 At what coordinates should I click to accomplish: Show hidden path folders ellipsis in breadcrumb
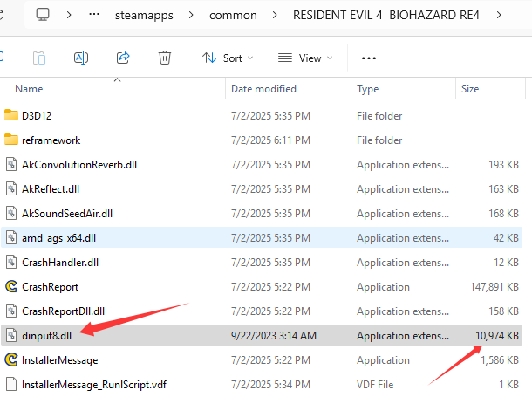(x=94, y=15)
